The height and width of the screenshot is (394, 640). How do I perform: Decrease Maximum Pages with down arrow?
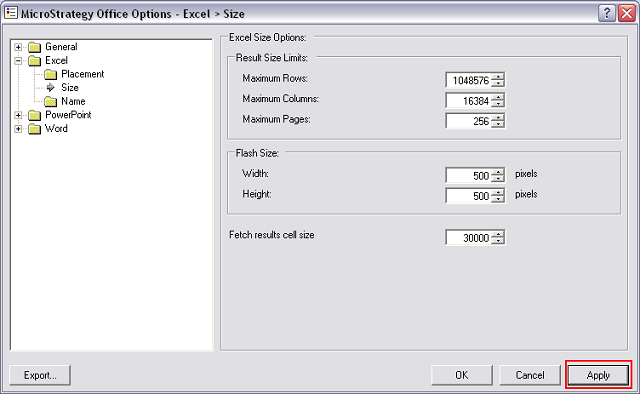coord(498,124)
